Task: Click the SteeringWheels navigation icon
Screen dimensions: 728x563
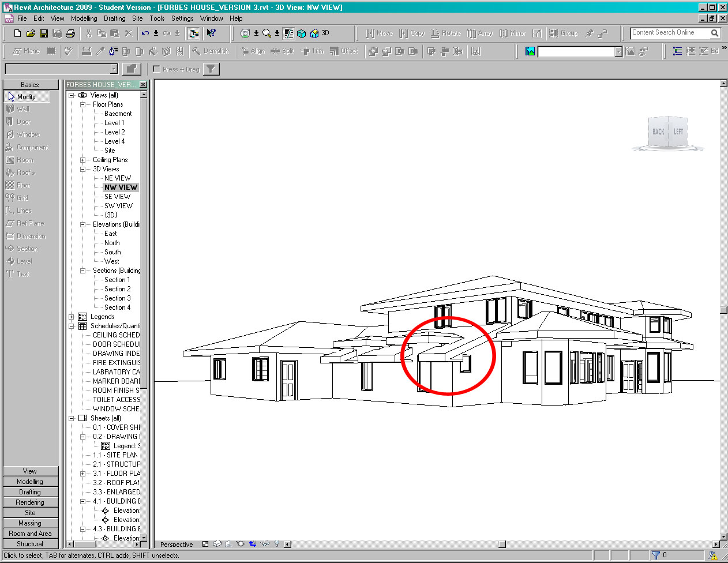Action: [x=245, y=33]
